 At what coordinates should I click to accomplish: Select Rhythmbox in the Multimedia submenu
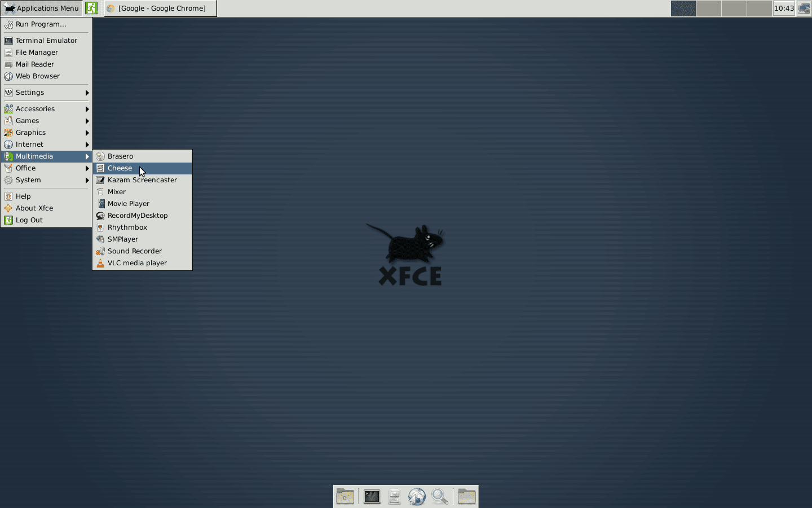pos(127,227)
